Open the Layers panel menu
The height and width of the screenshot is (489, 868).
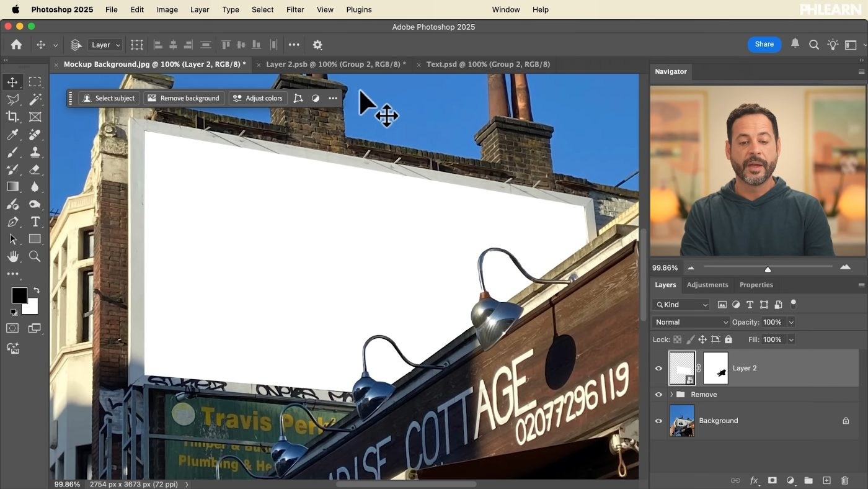tap(861, 285)
